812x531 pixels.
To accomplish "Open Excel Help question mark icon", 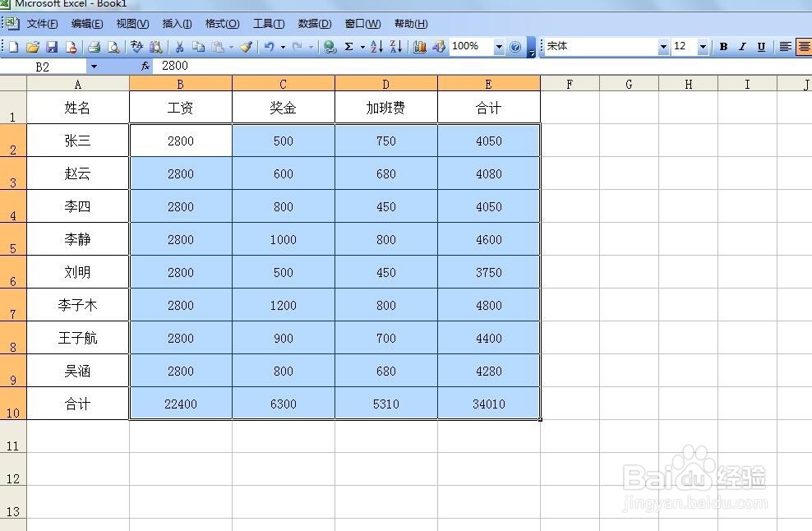I will coord(515,47).
